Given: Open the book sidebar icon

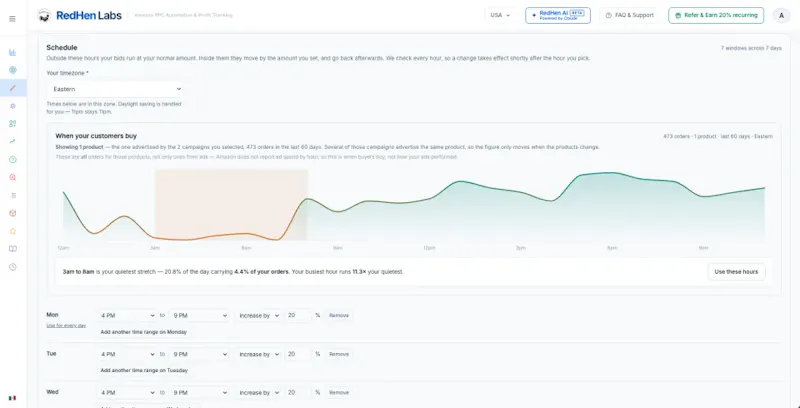Looking at the screenshot, I should tap(13, 249).
